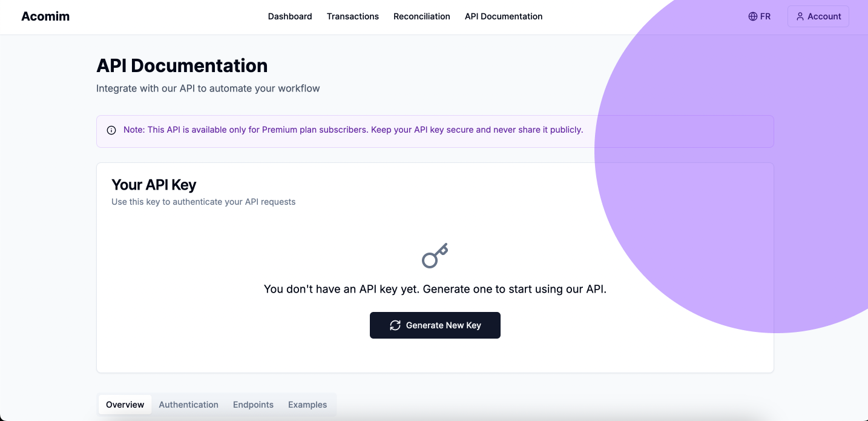The image size is (868, 421).
Task: Select the Overview tab
Action: 125,405
